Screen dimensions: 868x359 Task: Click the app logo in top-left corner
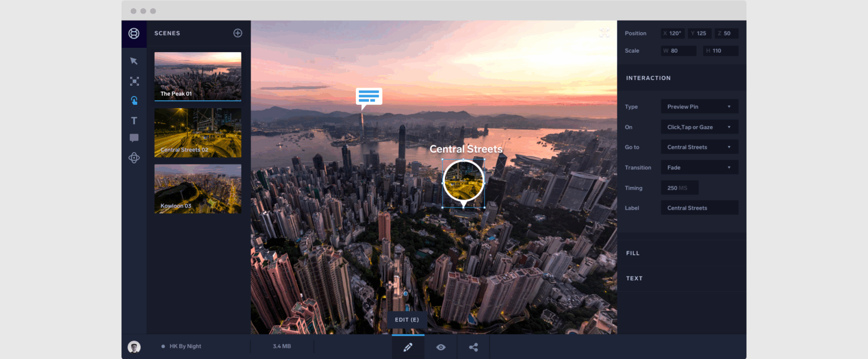134,33
